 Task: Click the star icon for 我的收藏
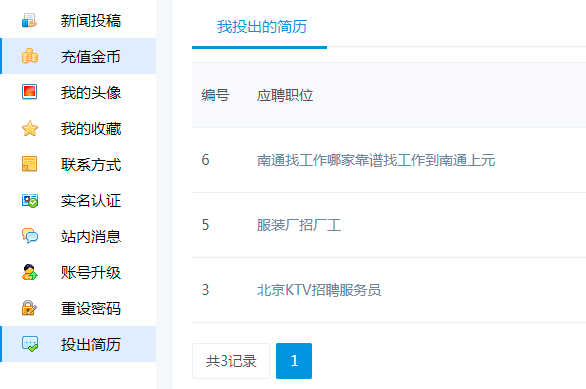(x=30, y=128)
